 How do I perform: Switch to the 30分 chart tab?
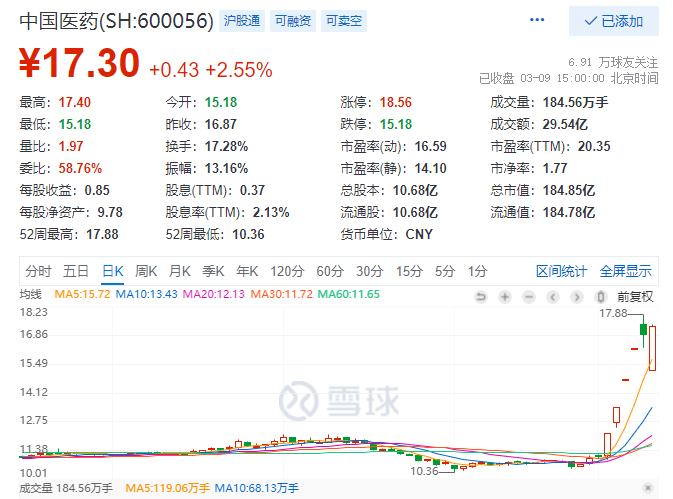pyautogui.click(x=370, y=271)
